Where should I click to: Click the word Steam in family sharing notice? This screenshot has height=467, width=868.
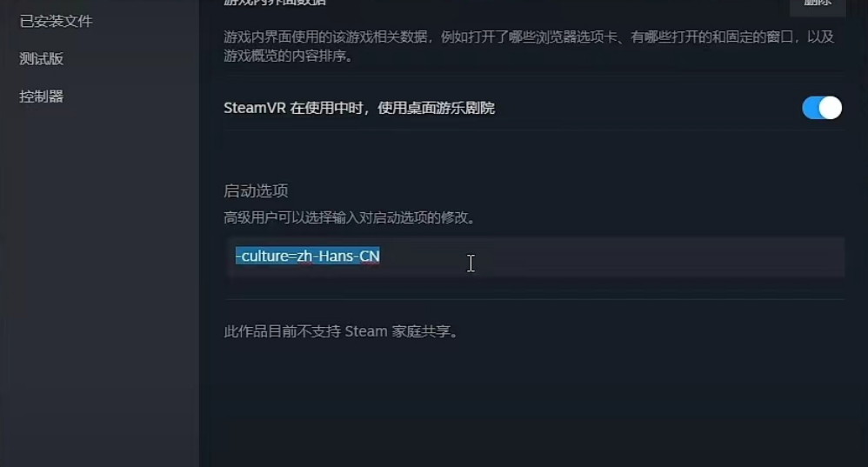click(x=366, y=331)
